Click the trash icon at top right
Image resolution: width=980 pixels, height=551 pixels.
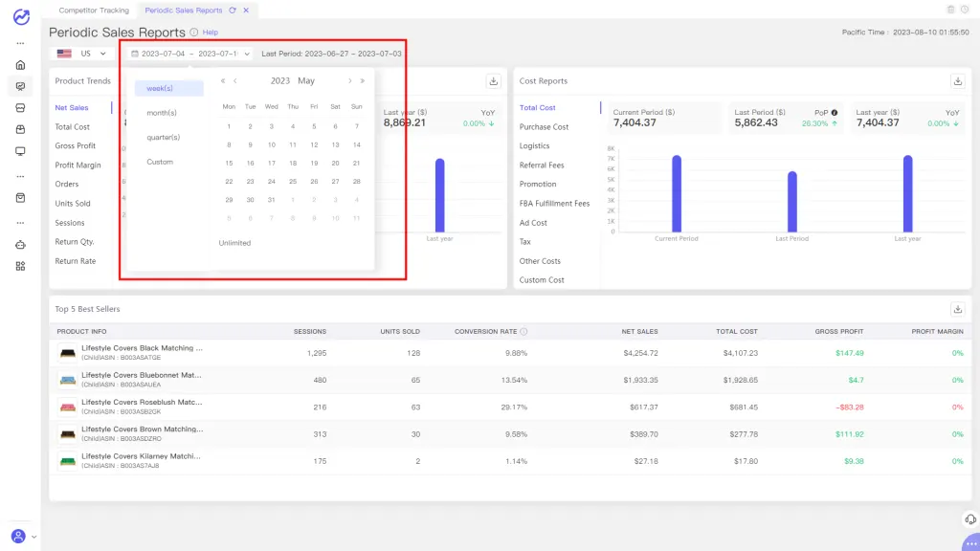[x=950, y=10]
